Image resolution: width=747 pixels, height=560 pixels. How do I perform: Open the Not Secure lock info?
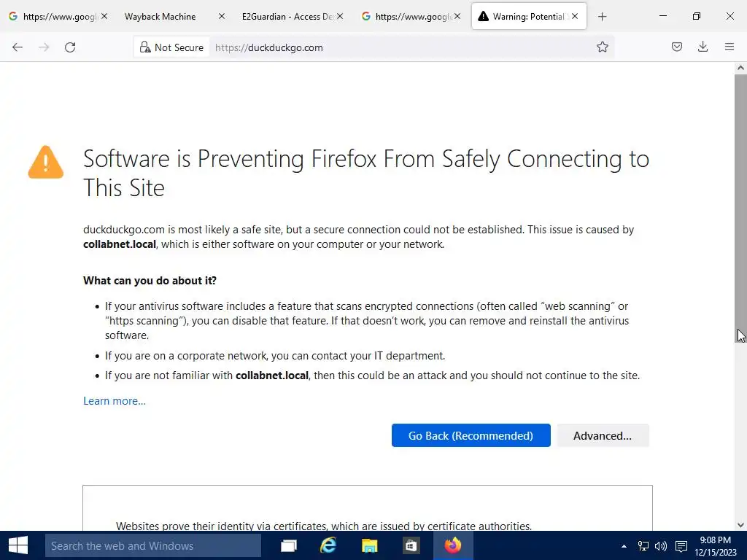pos(171,47)
